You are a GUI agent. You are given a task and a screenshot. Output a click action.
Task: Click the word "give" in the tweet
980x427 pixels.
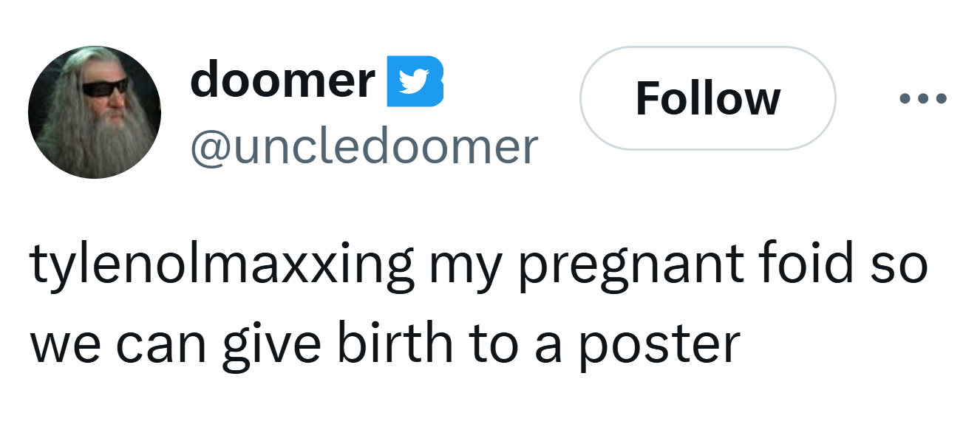pyautogui.click(x=279, y=344)
